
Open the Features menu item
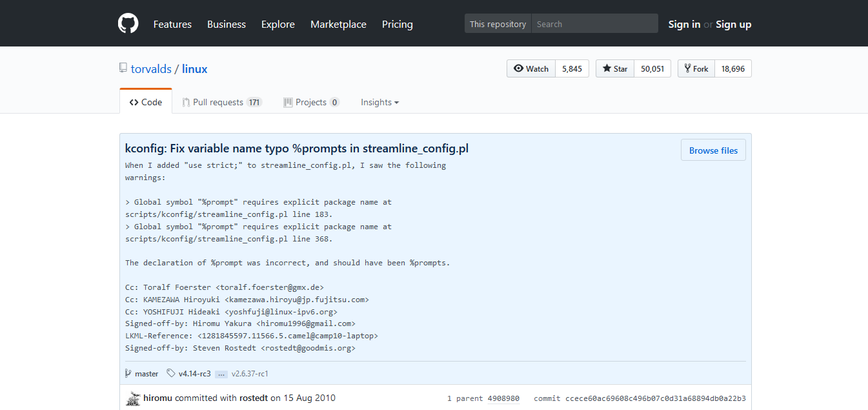tap(172, 24)
